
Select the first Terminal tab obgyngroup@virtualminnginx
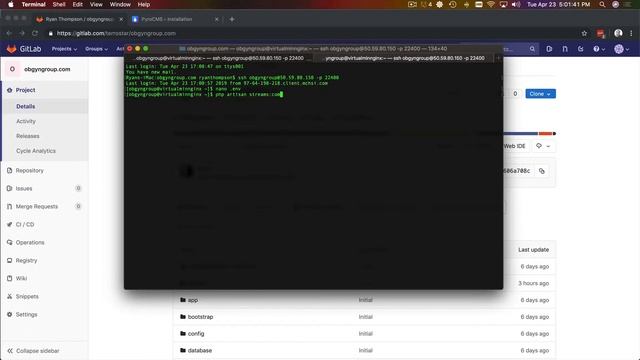click(x=220, y=58)
